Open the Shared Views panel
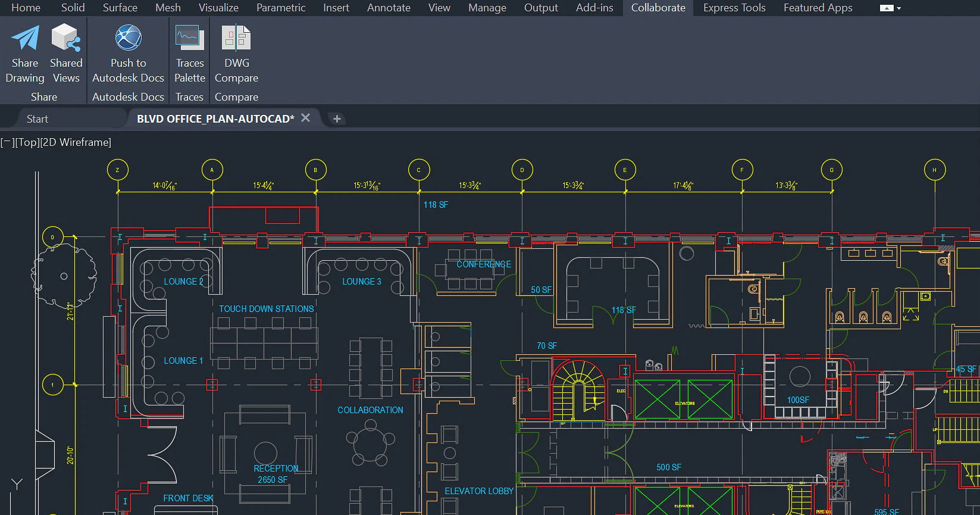Image resolution: width=980 pixels, height=515 pixels. click(x=66, y=38)
